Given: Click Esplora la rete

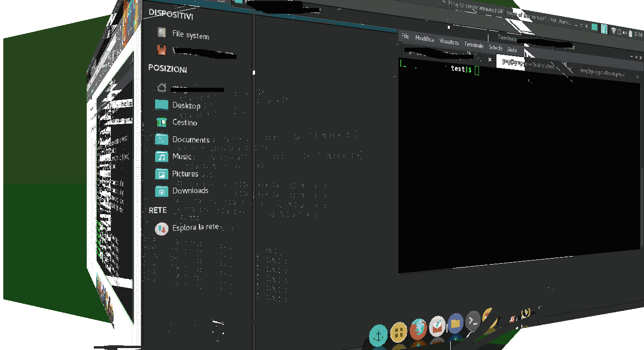Looking at the screenshot, I should 195,227.
